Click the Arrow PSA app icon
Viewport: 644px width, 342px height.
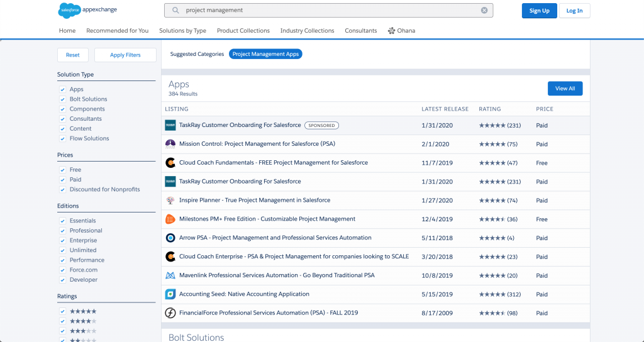170,238
